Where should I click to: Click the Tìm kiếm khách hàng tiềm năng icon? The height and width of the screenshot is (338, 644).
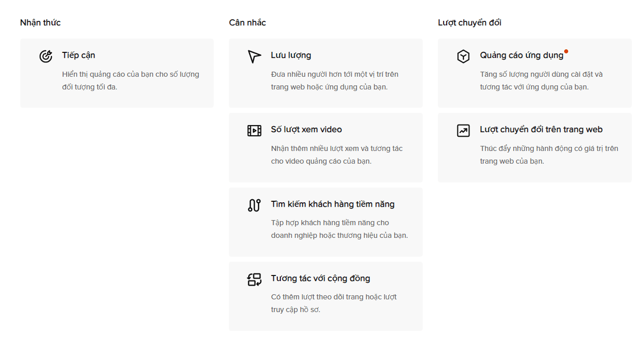(254, 205)
